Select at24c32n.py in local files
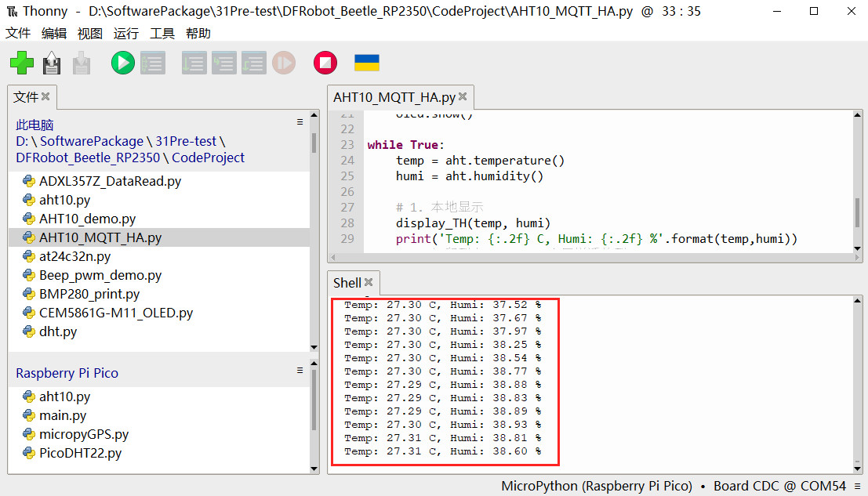868x496 pixels. click(159, 256)
